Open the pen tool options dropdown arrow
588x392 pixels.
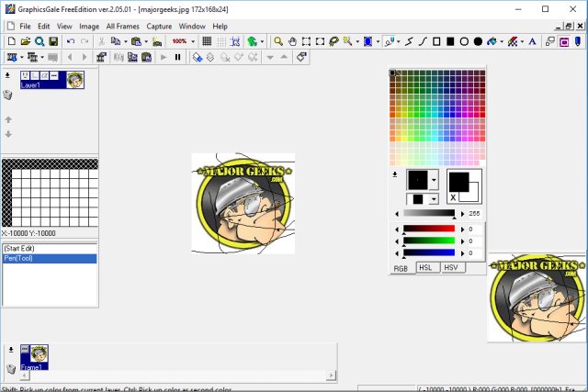tap(397, 41)
